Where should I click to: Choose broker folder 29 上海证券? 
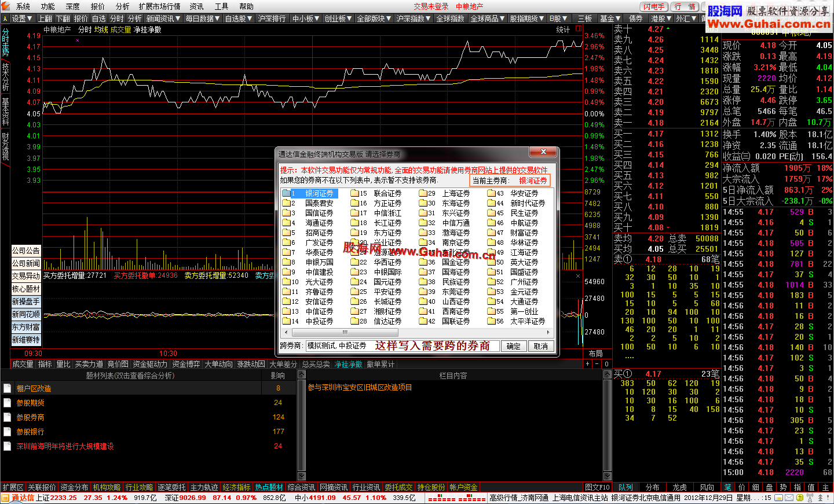tap(445, 193)
